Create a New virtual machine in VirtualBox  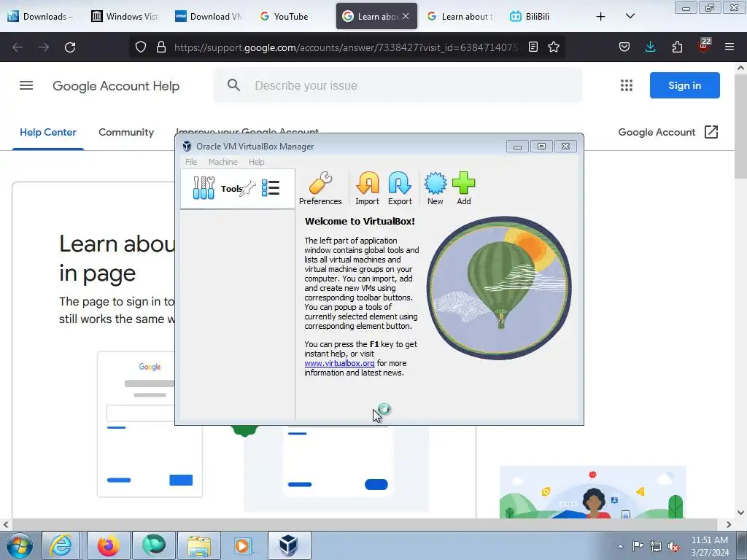[x=435, y=189]
